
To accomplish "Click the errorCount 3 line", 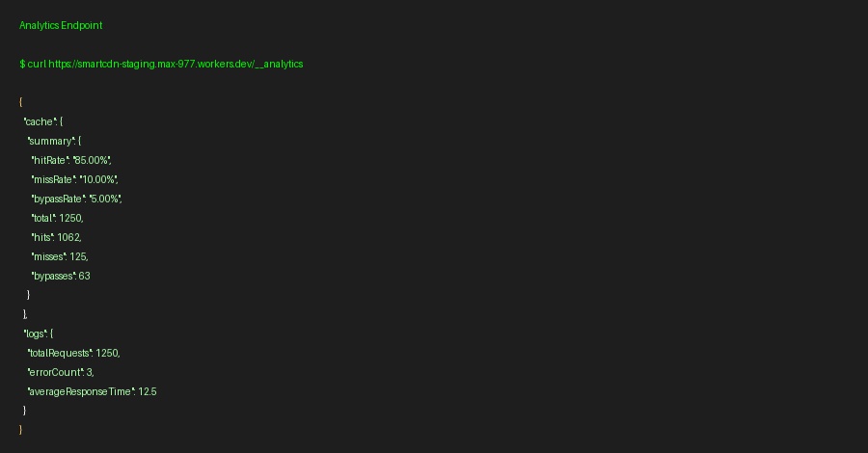I will pos(61,372).
